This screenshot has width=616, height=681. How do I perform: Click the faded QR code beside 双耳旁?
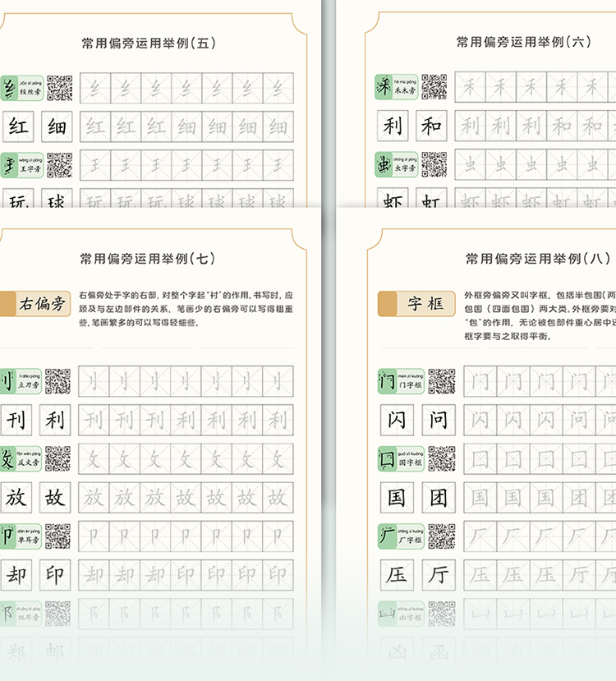click(57, 614)
